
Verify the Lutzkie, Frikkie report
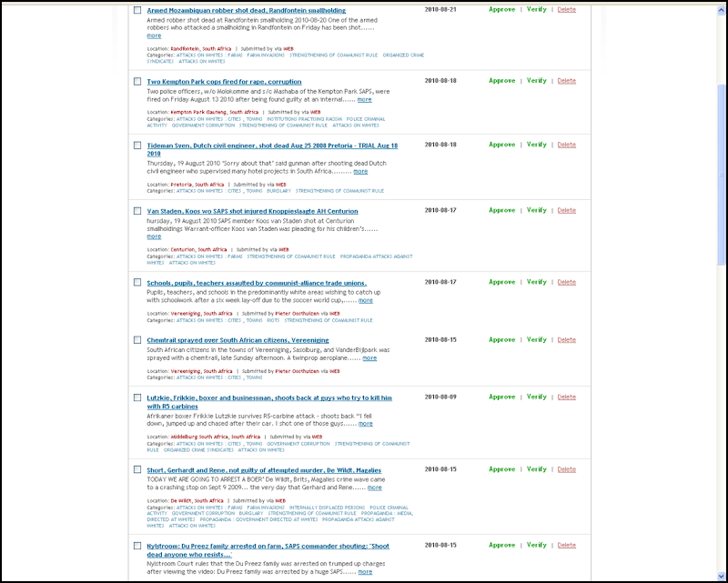pos(537,397)
